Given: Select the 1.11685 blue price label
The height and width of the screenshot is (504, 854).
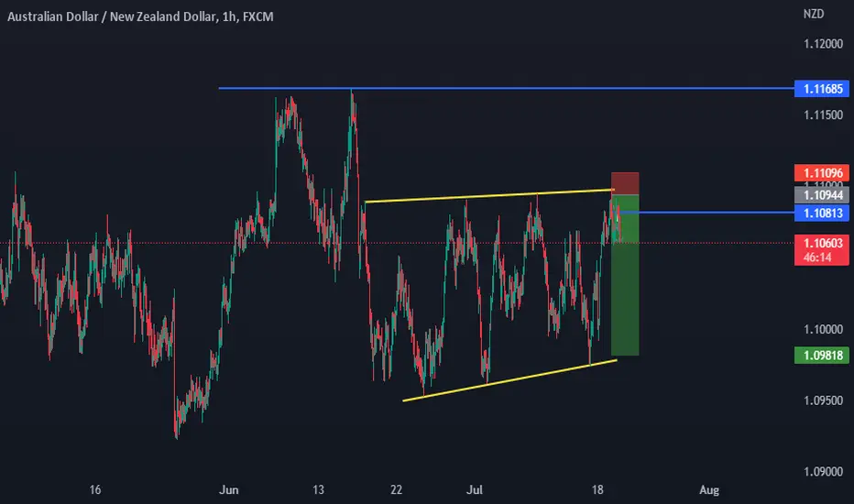Looking at the screenshot, I should pyautogui.click(x=822, y=88).
